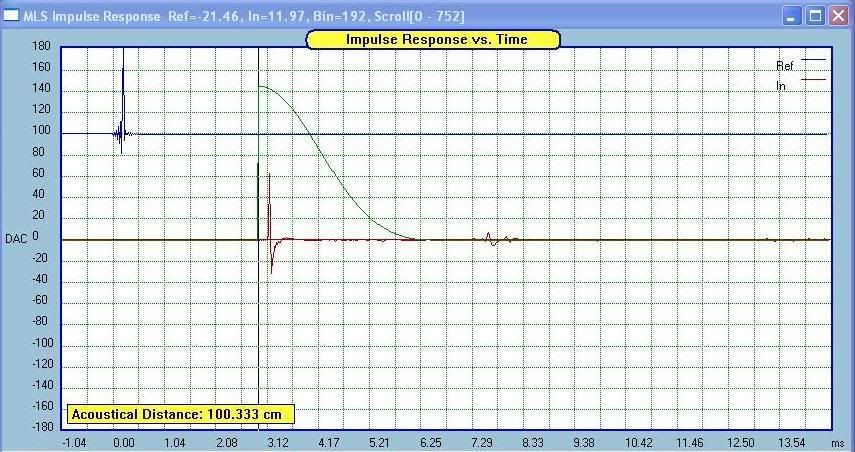Screen dimensions: 855x452
Task: Click the Ref legend blue line sample
Action: [x=813, y=59]
